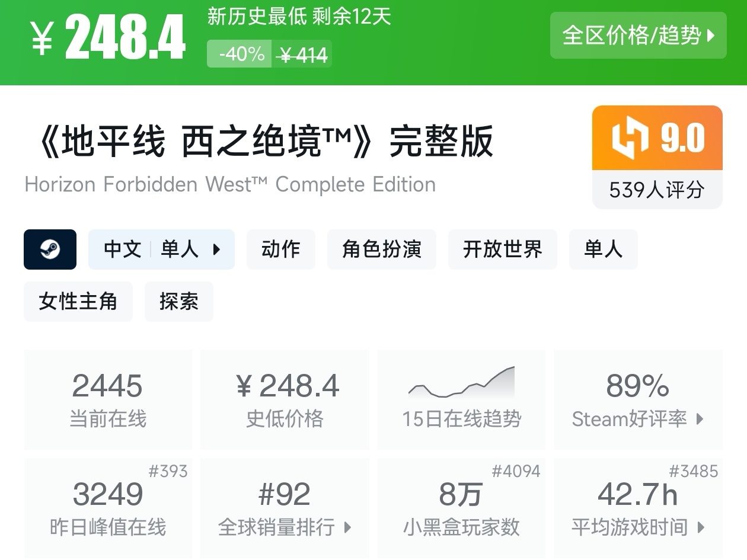Click the original price ¥414
Viewport: 747px width, 560px height.
click(x=302, y=55)
